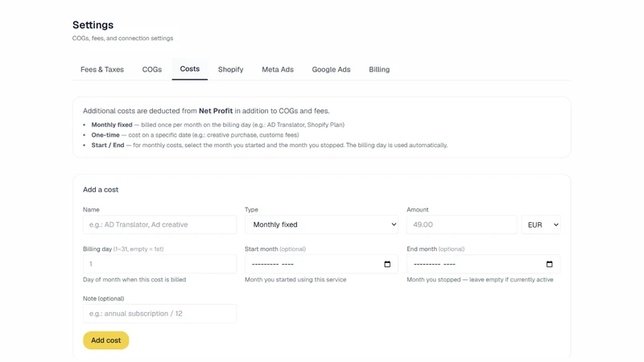
Task: Click 'Month you stopped' helper text
Action: pos(480,279)
